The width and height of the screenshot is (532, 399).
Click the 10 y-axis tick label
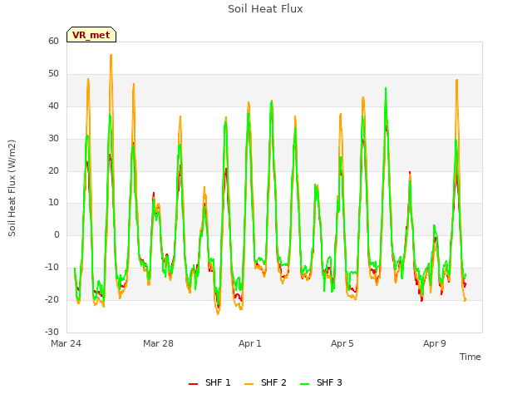click(x=53, y=203)
